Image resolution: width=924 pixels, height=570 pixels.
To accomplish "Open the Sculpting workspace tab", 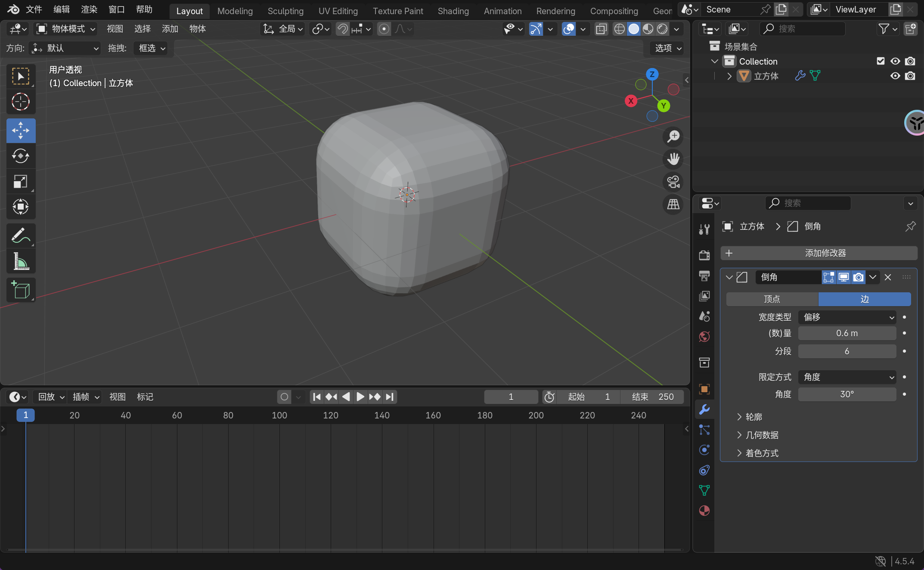I will coord(285,11).
